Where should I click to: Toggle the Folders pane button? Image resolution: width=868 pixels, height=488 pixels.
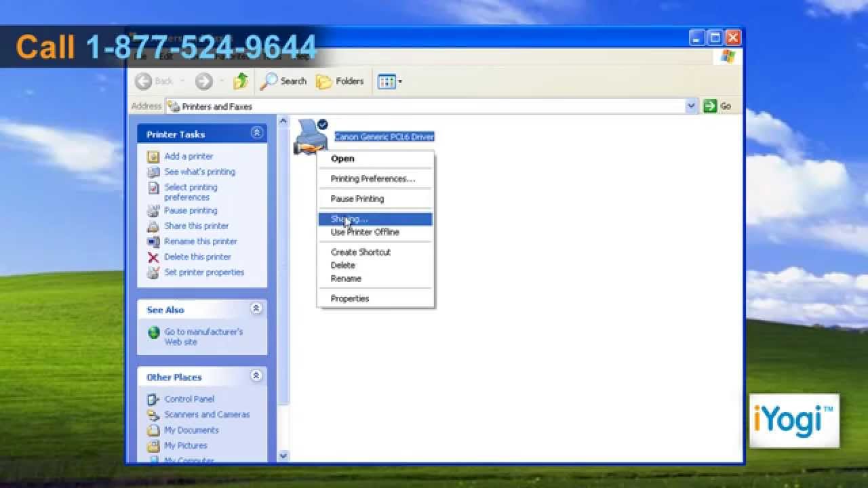coord(340,81)
